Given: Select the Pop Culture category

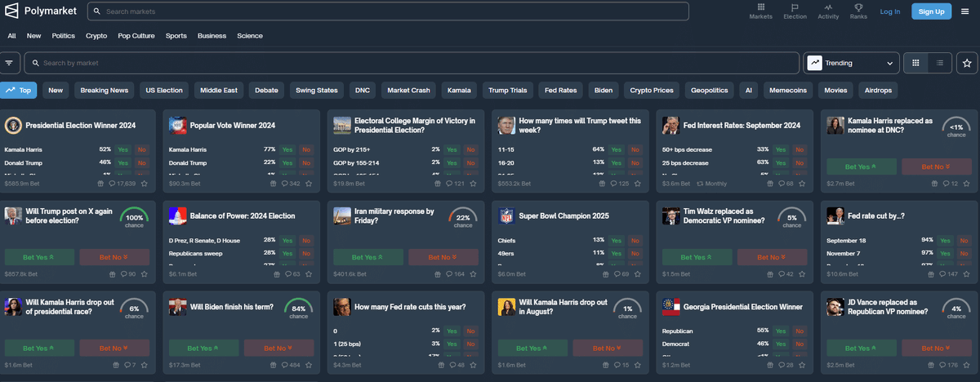Looking at the screenshot, I should pos(136,36).
